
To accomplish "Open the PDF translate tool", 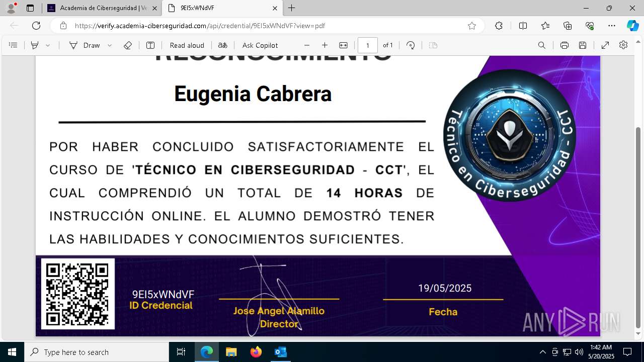I will 223,45.
